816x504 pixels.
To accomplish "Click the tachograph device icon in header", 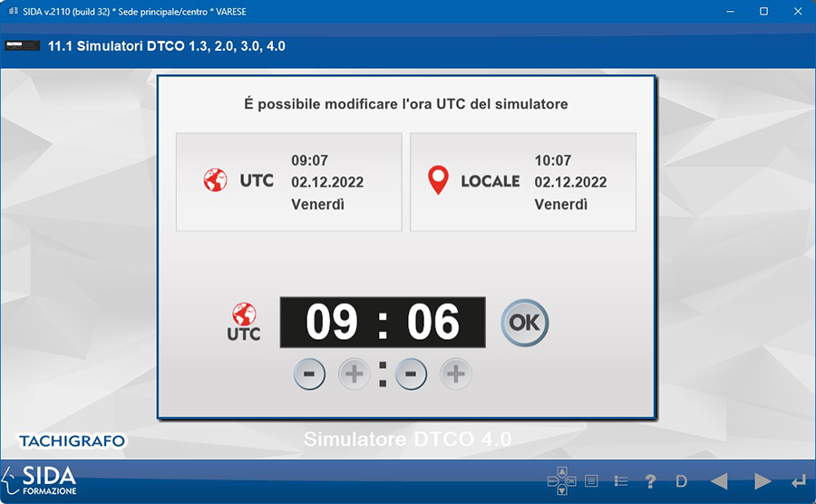I will 23,45.
